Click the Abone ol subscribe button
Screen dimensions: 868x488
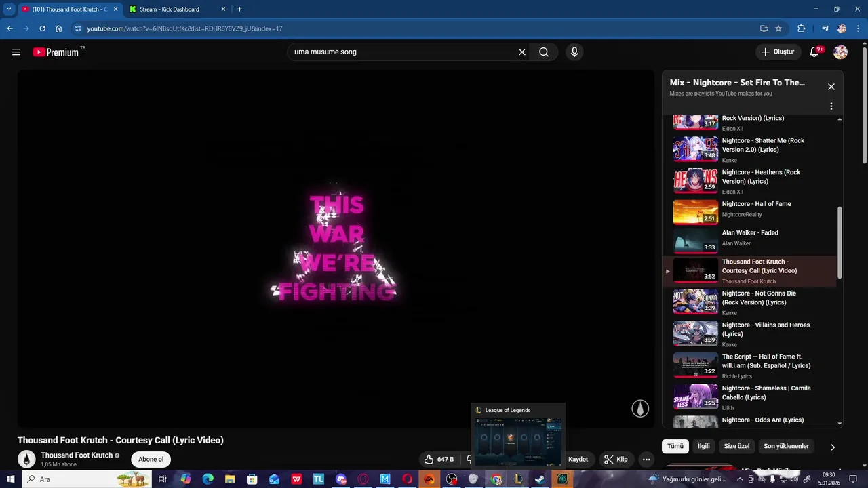(151, 460)
